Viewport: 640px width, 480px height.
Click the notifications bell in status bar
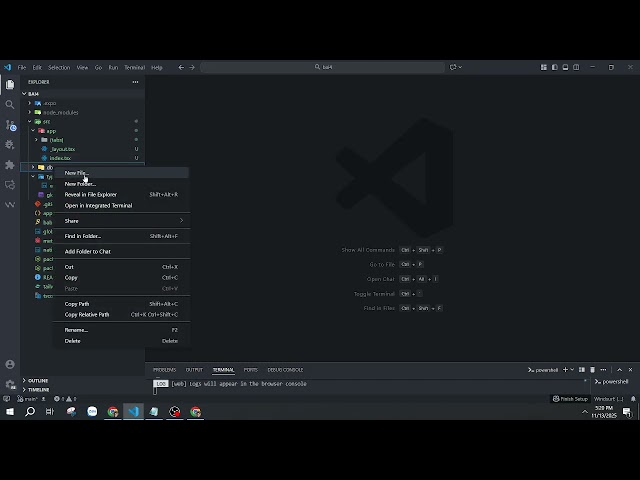pos(633,399)
